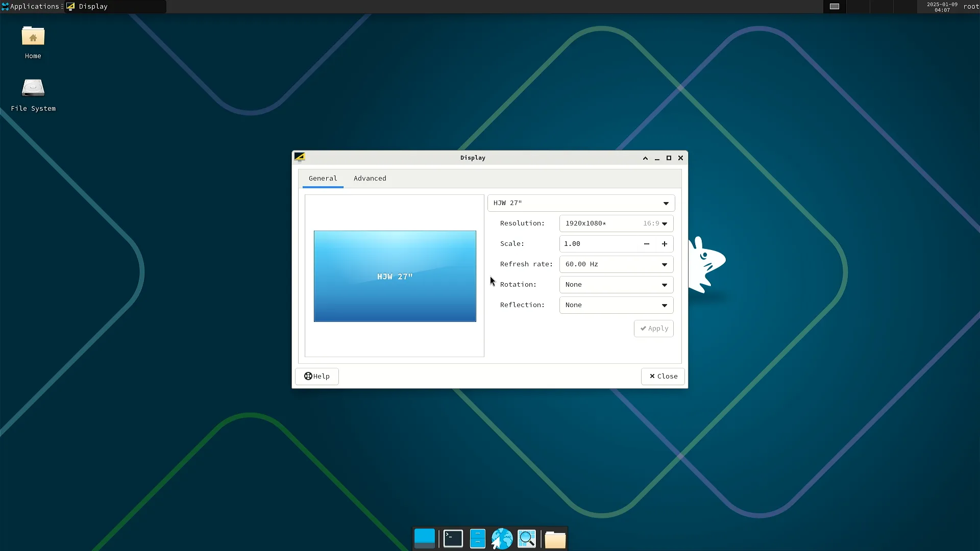The image size is (980, 551).
Task: Select the HJW 27" display preview thumbnail
Action: click(x=395, y=276)
